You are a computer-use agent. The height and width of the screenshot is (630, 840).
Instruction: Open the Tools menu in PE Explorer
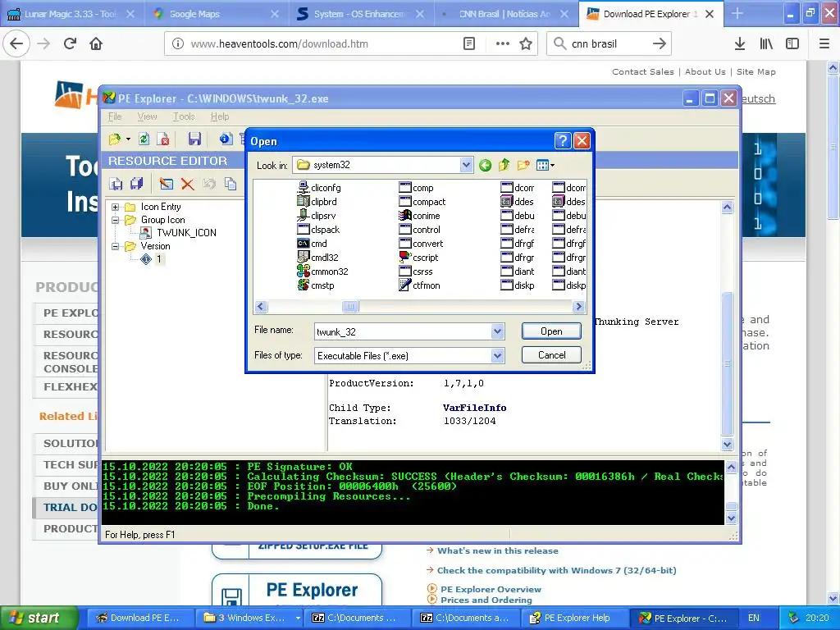point(183,116)
